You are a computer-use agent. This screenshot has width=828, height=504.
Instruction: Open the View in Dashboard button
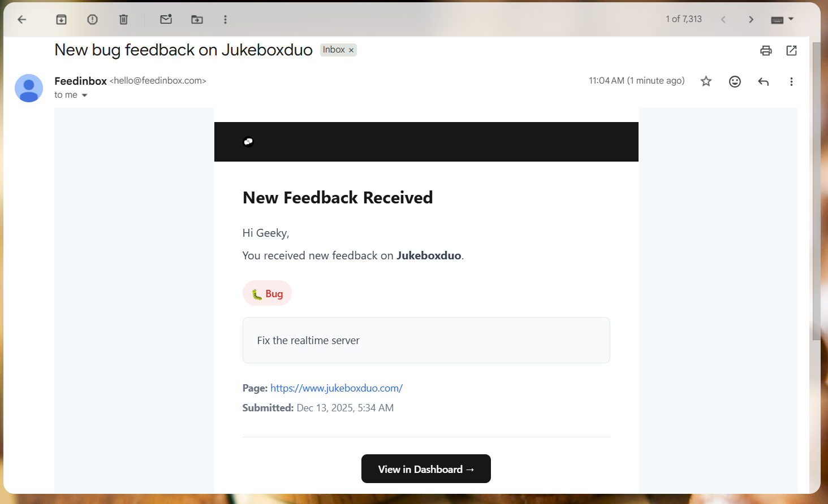(x=426, y=468)
